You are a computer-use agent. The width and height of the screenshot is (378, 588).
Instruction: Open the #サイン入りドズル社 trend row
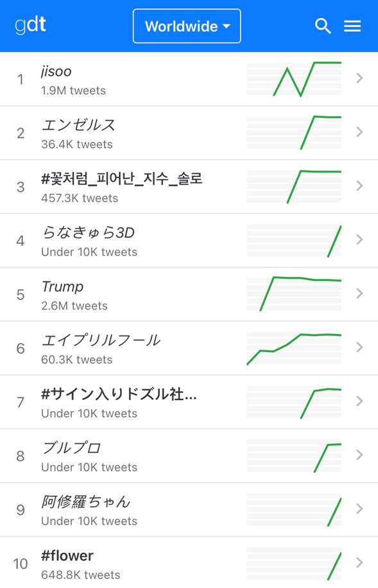pyautogui.click(x=189, y=402)
